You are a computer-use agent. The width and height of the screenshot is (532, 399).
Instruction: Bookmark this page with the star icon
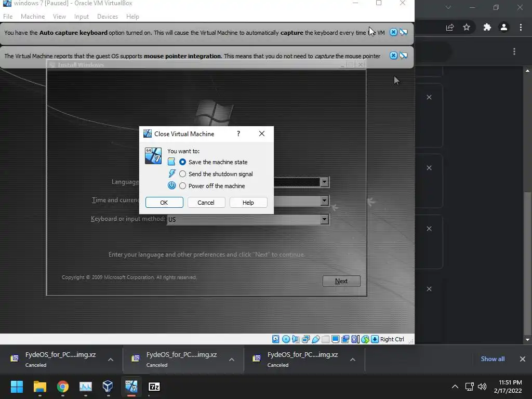coord(467,28)
